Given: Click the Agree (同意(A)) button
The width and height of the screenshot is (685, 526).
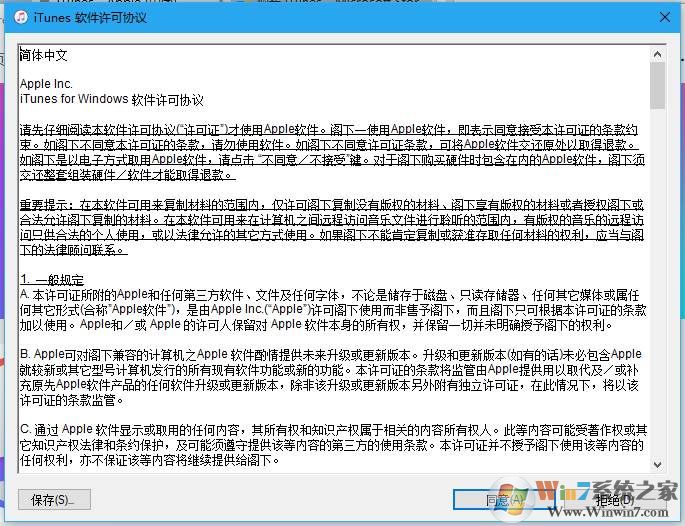Looking at the screenshot, I should point(504,499).
